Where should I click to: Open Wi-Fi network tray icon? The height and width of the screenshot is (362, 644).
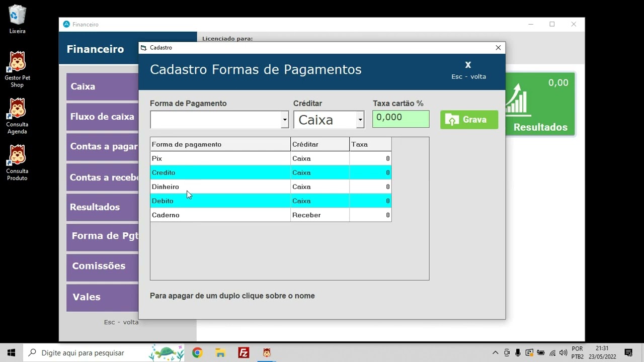click(x=552, y=352)
